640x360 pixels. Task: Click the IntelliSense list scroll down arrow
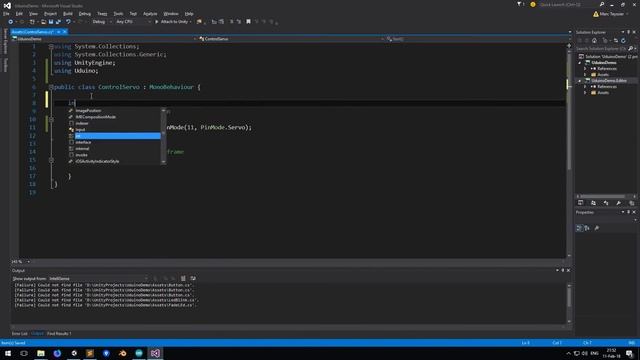click(164, 162)
